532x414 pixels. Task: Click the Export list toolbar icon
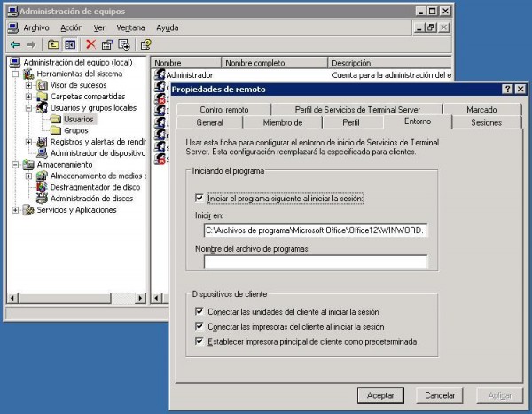click(124, 44)
